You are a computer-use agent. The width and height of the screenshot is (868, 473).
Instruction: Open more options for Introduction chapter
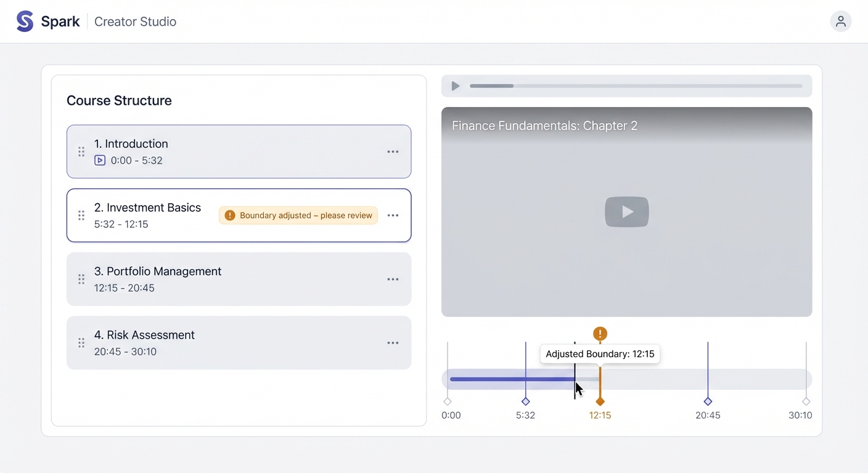click(393, 152)
